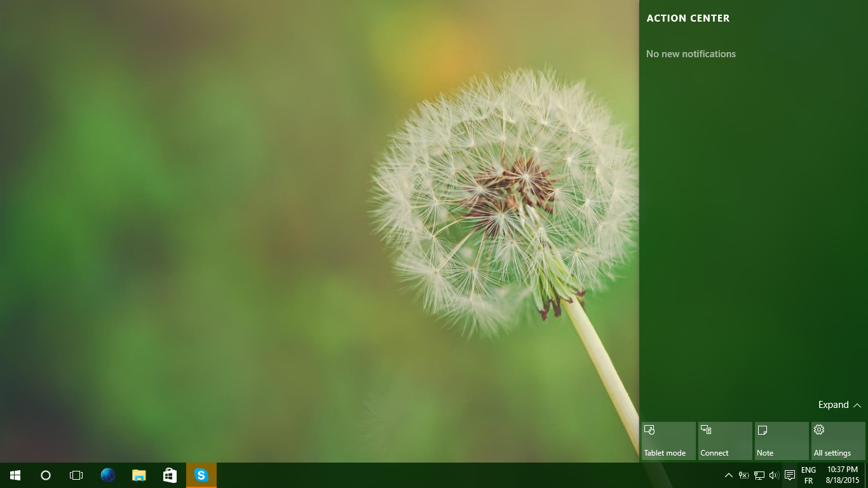
Task: Show hidden system tray icons
Action: (729, 475)
